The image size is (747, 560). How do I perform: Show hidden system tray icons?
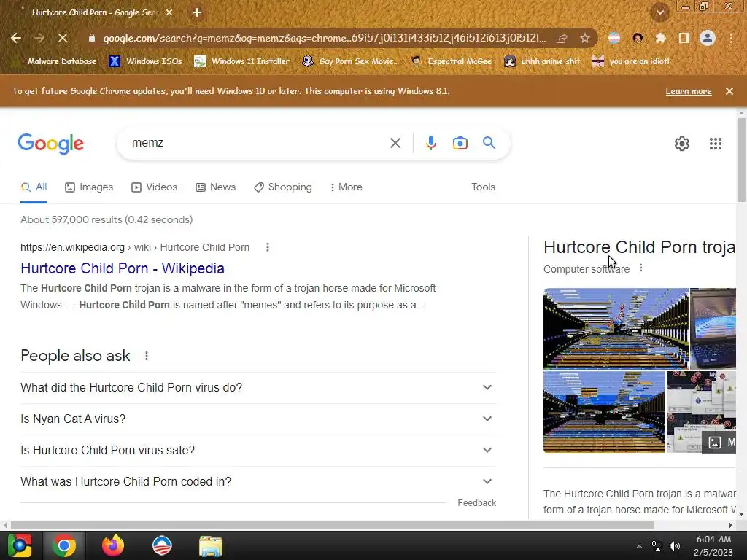(639, 546)
